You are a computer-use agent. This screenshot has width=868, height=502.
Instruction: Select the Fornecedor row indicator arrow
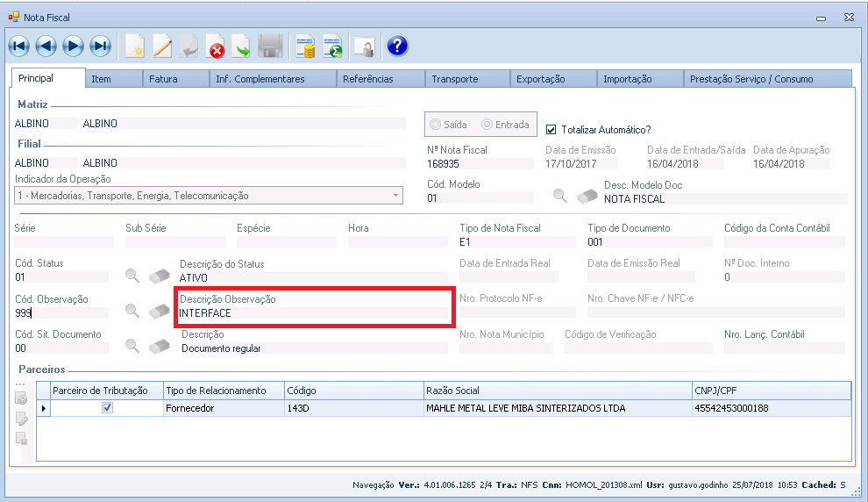point(44,408)
